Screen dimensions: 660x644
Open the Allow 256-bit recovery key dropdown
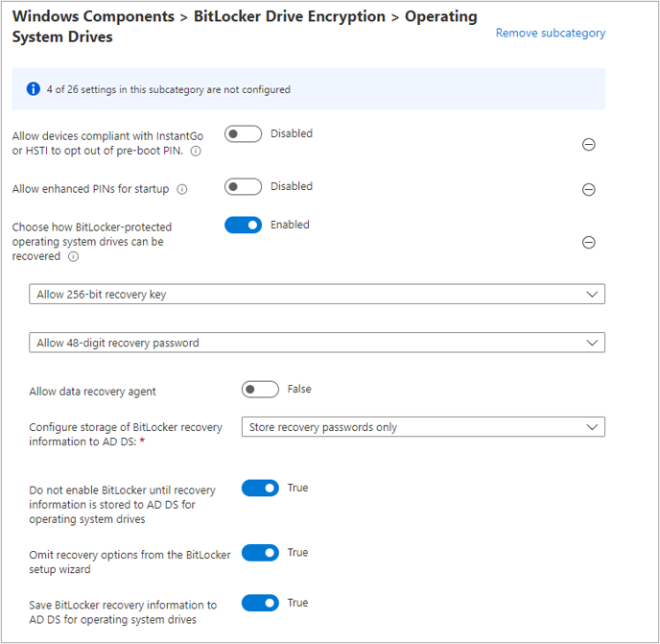point(317,295)
